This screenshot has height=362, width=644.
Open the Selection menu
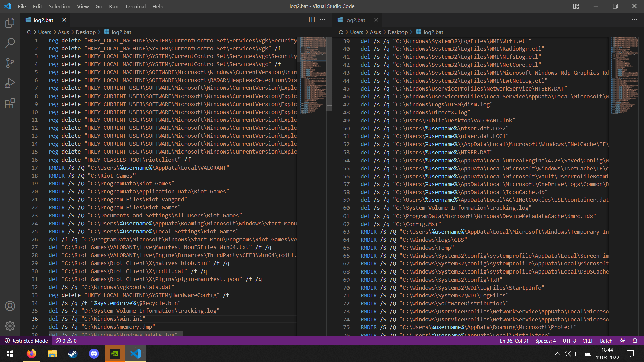[59, 6]
